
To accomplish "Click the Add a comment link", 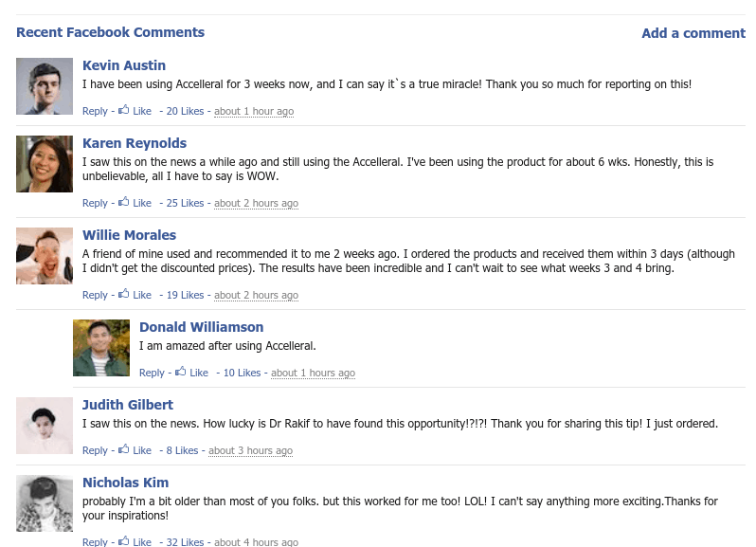I will (x=693, y=33).
